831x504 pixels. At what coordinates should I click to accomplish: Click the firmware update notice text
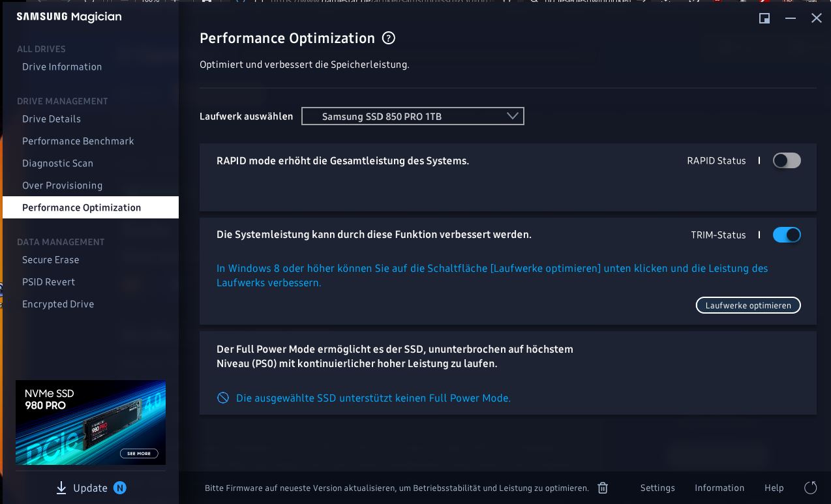click(x=397, y=488)
